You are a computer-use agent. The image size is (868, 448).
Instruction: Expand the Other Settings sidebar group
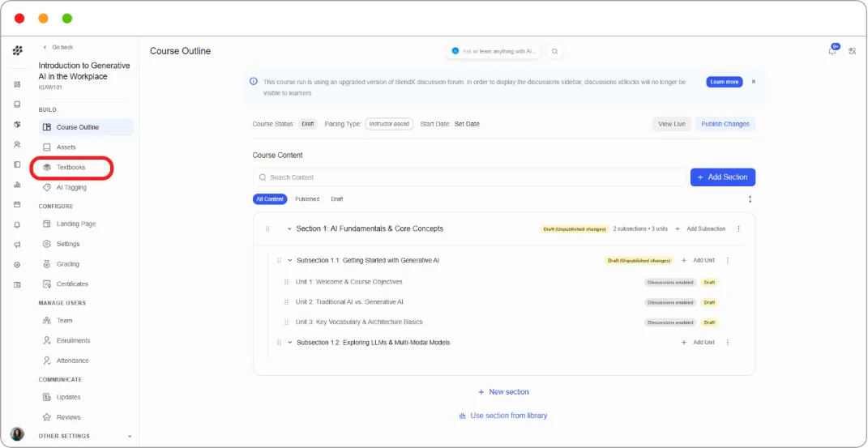(130, 437)
